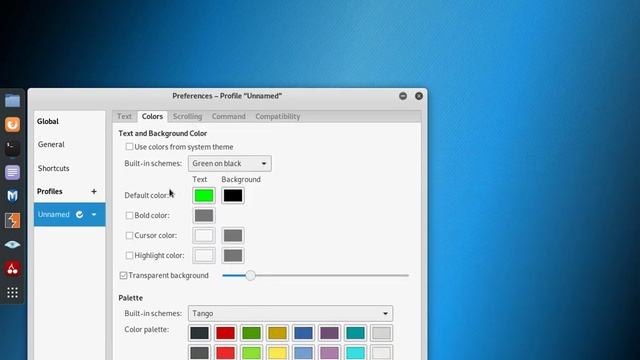Pick the second-row bright green palette swatch
Screen dimensions: 640x360
pos(251,353)
